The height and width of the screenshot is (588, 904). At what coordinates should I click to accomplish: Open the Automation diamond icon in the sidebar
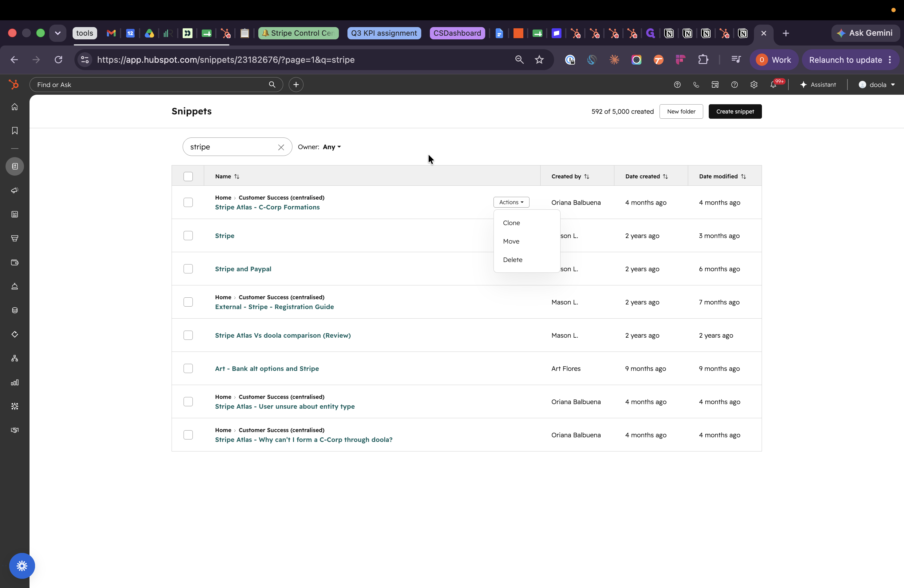pos(15,334)
